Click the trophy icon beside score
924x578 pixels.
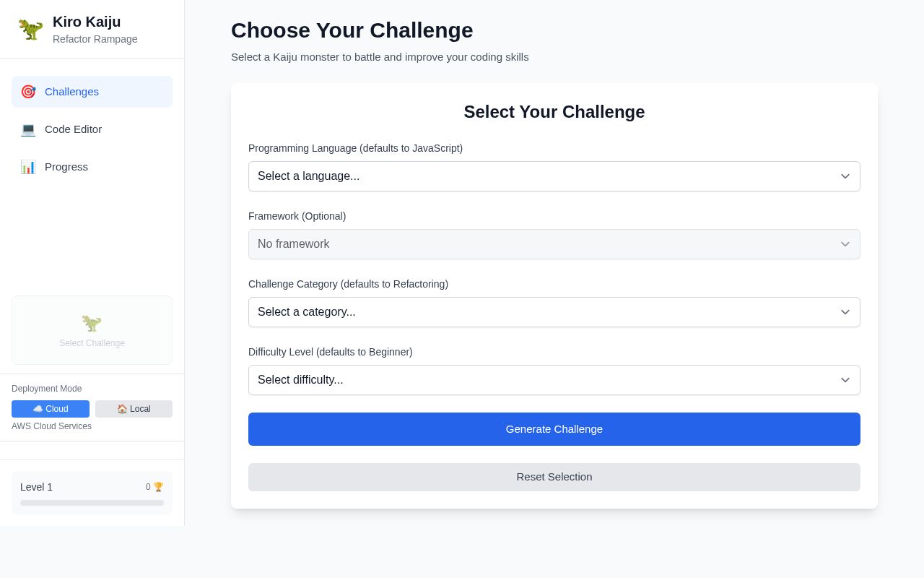159,487
